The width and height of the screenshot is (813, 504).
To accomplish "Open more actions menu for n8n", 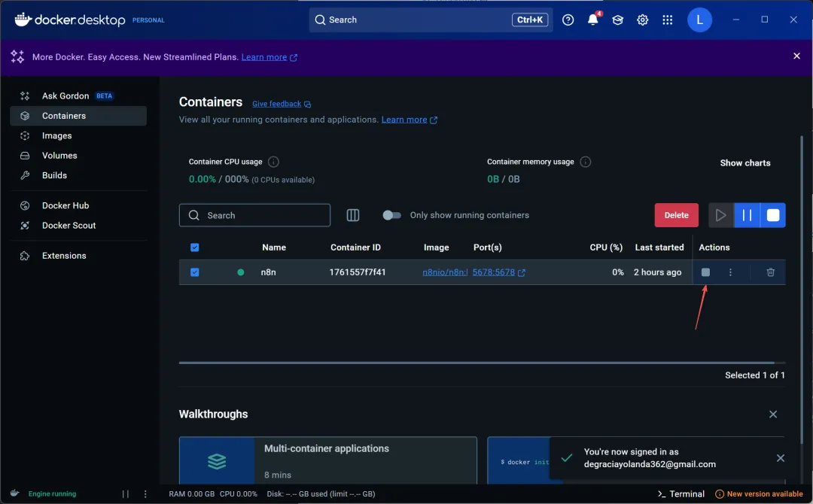I will (730, 272).
